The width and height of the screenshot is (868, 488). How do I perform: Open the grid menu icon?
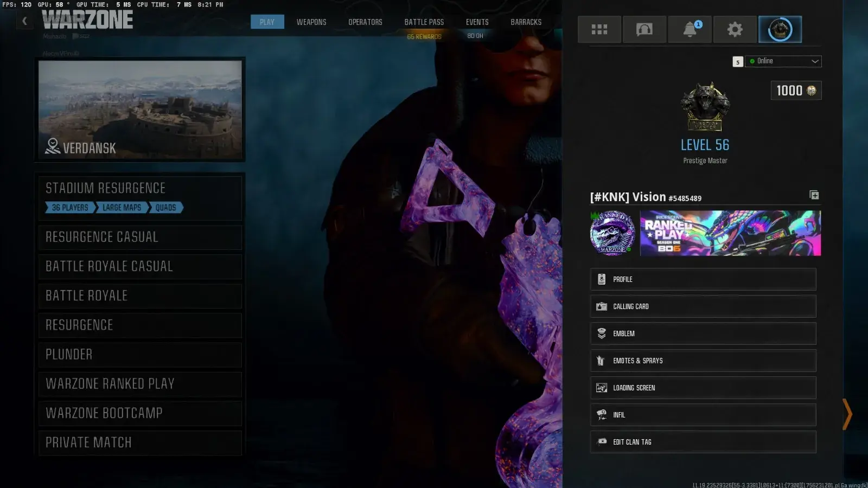tap(599, 29)
